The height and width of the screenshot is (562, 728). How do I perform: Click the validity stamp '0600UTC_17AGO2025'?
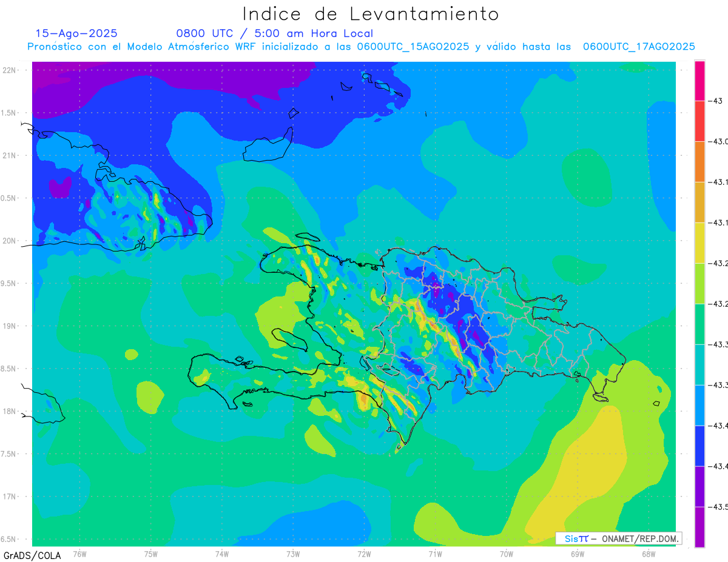pos(639,47)
